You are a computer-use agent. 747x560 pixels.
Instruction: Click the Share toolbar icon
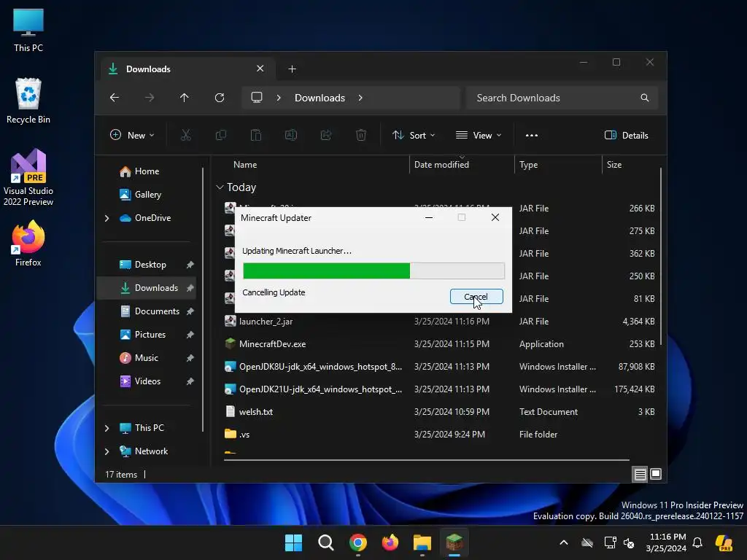pyautogui.click(x=326, y=135)
